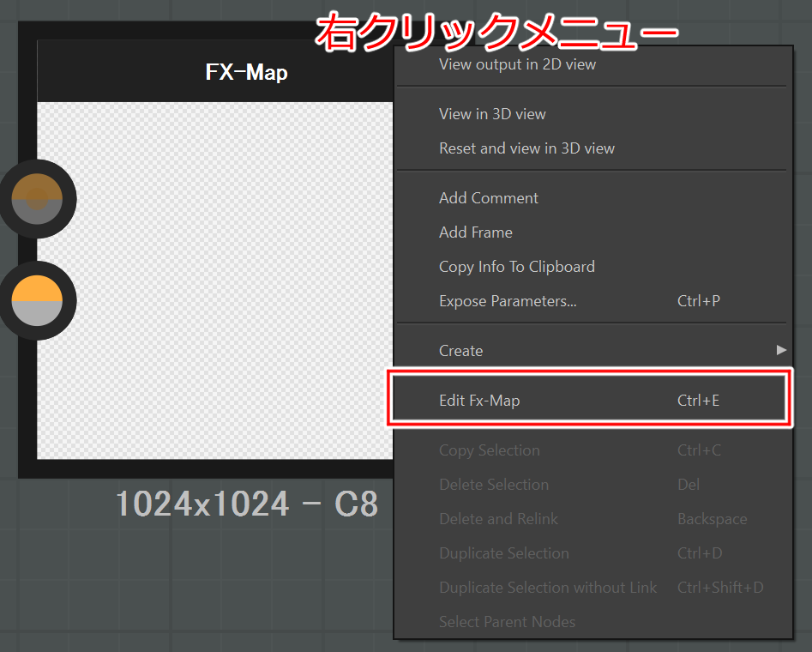Click the greyed Duplicate Selection entry

(592, 553)
